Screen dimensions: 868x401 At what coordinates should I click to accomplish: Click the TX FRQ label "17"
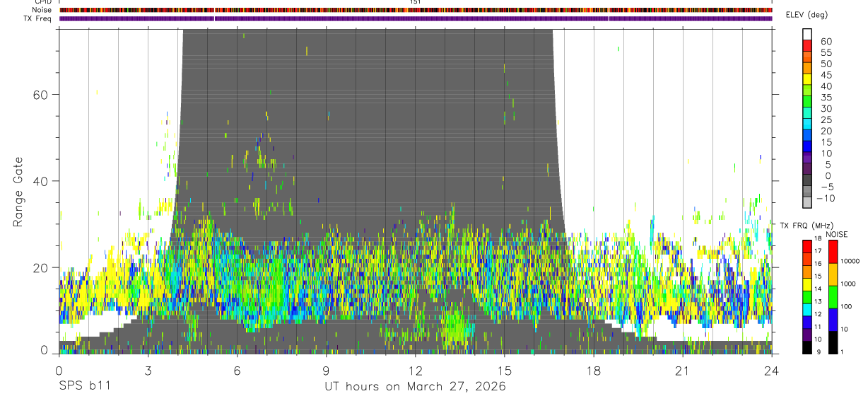click(819, 251)
